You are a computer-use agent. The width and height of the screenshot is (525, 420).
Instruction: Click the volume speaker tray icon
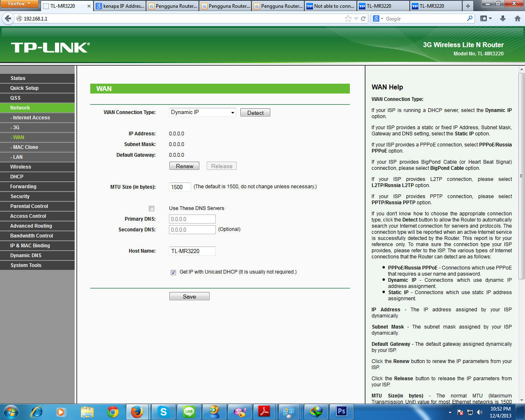(479, 412)
